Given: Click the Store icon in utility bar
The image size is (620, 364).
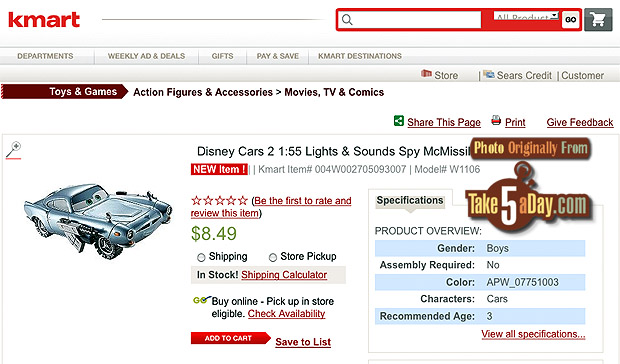Looking at the screenshot, I should tap(426, 74).
